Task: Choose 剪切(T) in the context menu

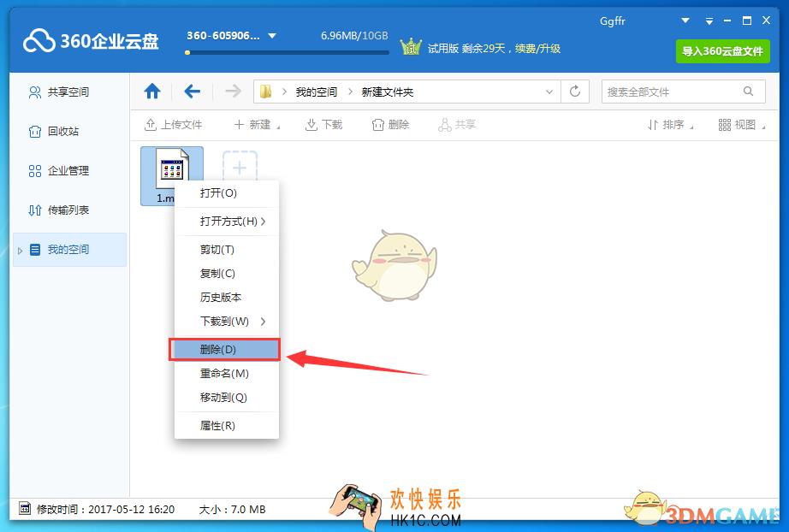Action: pyautogui.click(x=227, y=250)
